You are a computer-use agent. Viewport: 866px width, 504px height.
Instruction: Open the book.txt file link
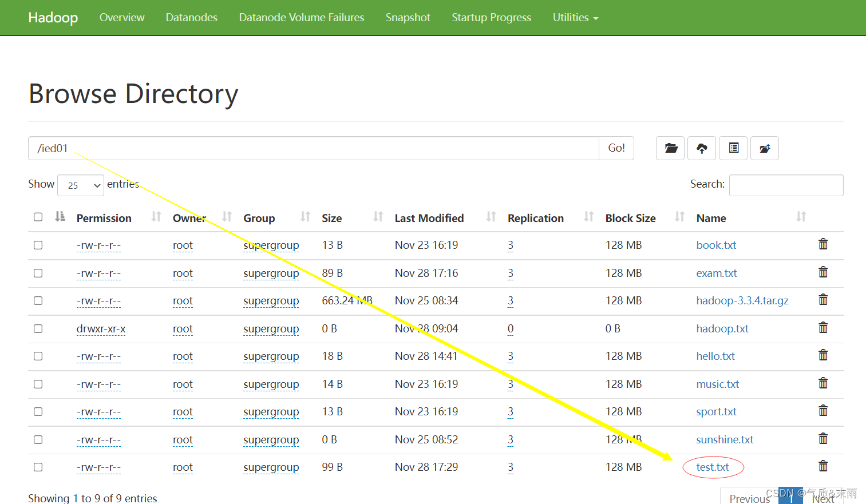point(716,245)
